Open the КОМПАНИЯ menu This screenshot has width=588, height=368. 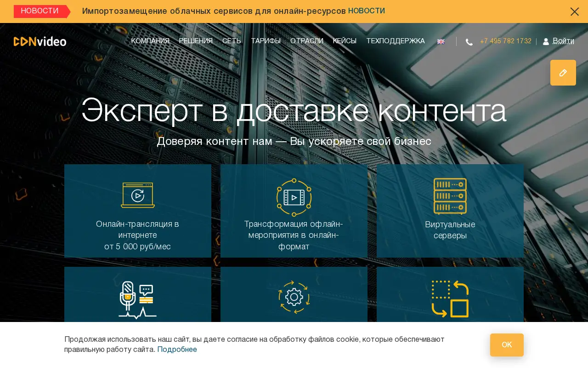(150, 41)
